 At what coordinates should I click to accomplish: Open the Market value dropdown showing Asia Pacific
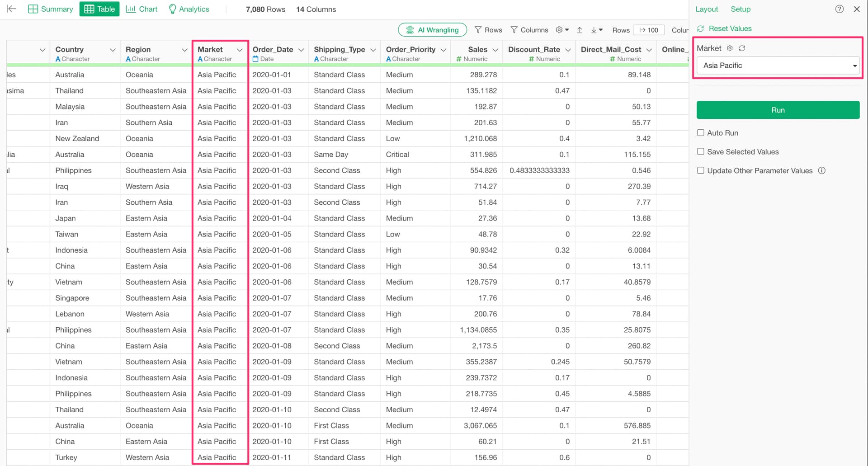(778, 66)
